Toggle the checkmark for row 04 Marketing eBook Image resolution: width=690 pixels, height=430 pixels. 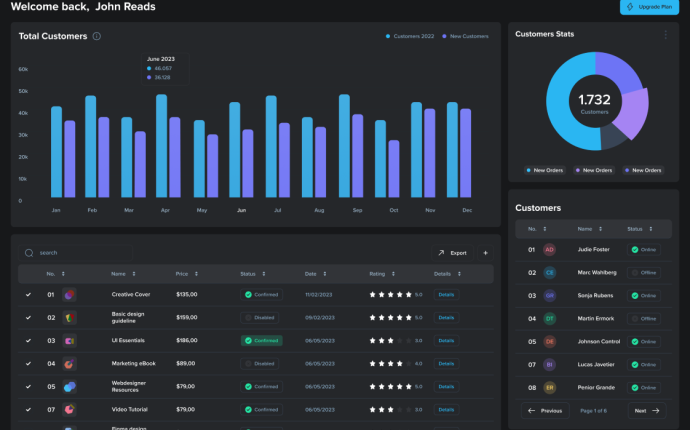[28, 364]
